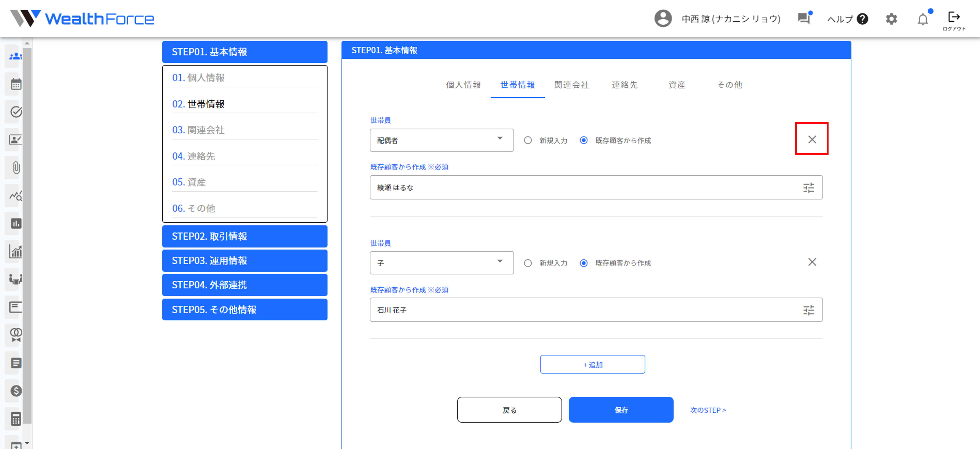Remove the 配偶者 household member with X
The width and height of the screenshot is (980, 449).
812,139
